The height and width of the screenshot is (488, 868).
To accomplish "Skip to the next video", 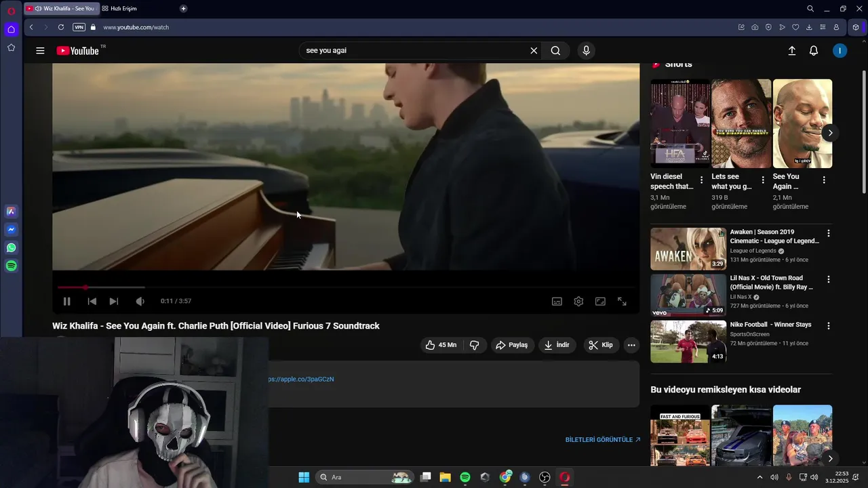I will click(x=114, y=302).
